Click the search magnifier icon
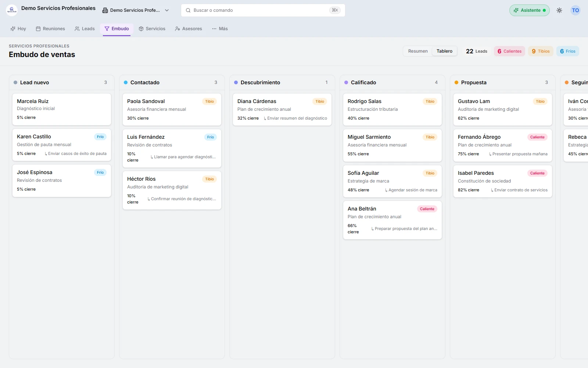 pos(188,10)
